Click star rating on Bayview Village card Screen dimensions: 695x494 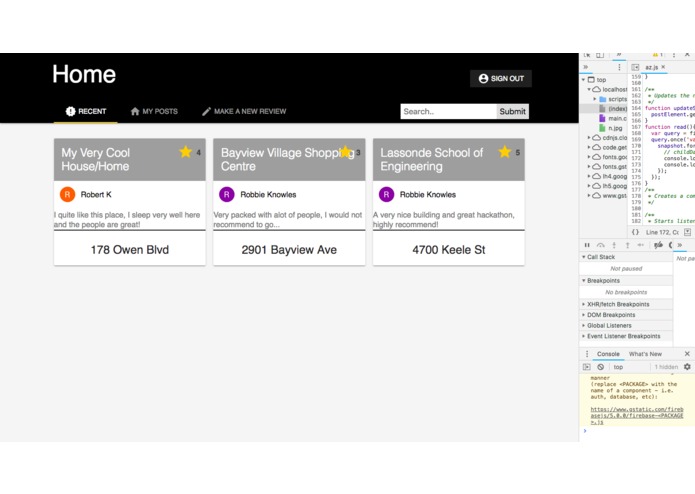point(345,152)
